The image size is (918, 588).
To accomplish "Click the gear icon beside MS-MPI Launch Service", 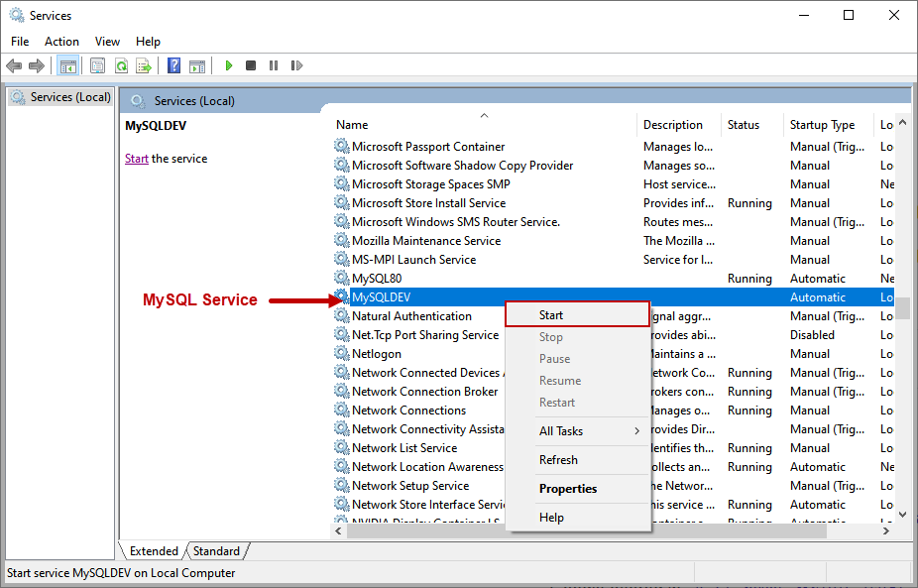I will click(x=342, y=259).
